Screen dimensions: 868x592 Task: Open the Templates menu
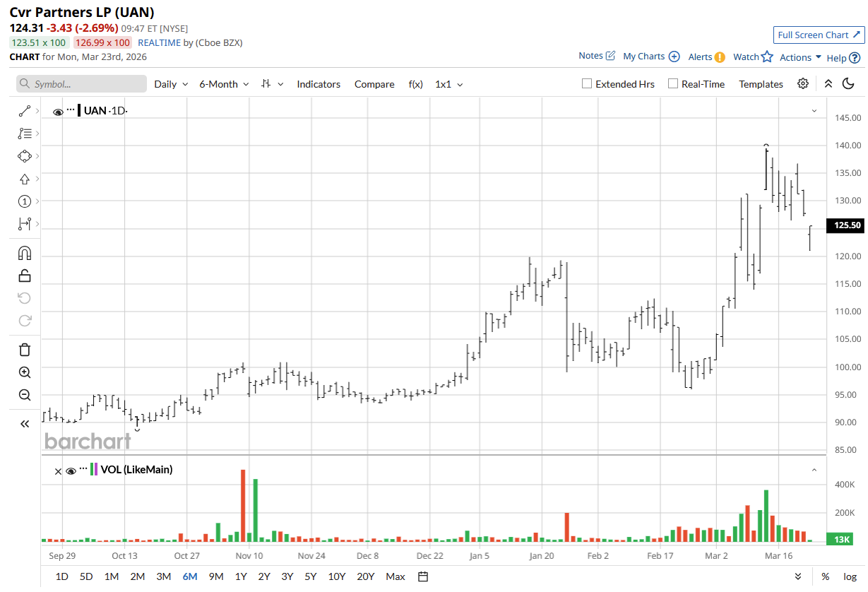click(761, 83)
